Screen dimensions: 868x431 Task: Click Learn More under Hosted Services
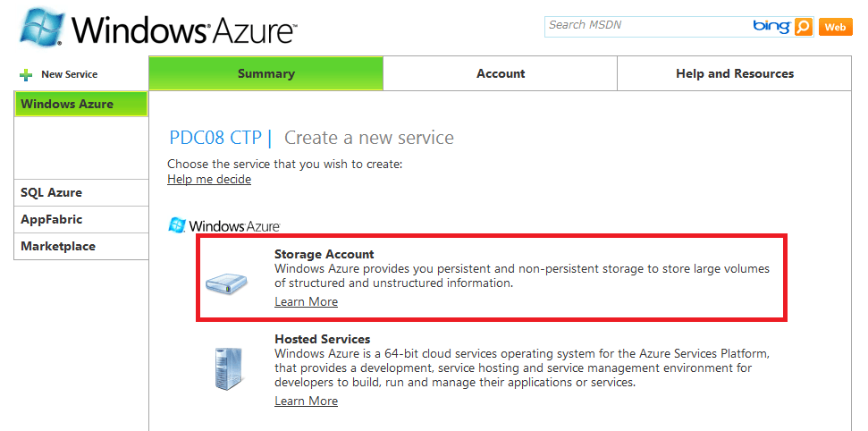coord(306,401)
